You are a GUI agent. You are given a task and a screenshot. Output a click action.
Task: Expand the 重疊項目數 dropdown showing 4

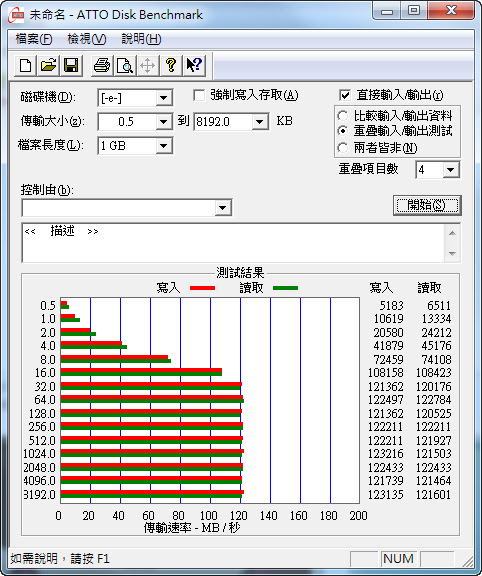point(451,170)
